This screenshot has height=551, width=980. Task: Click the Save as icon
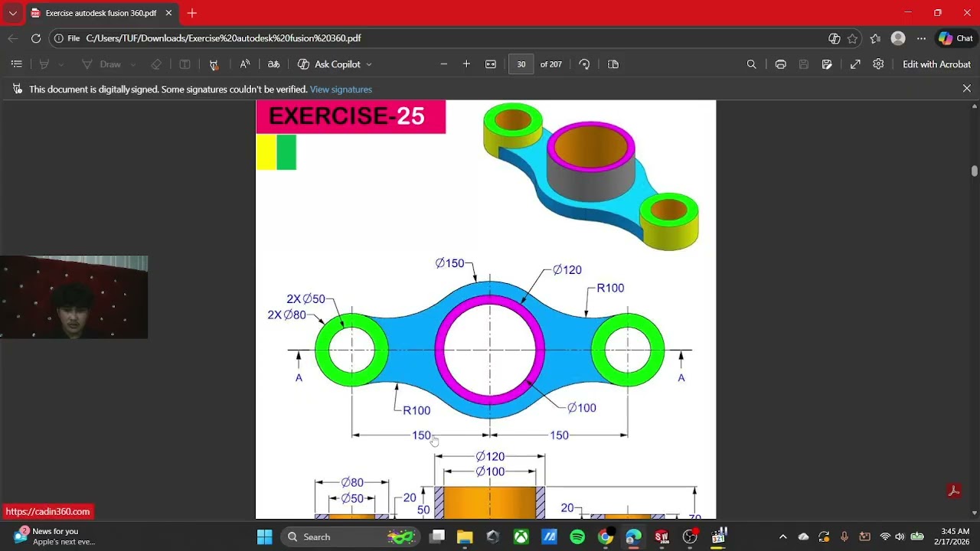[827, 64]
